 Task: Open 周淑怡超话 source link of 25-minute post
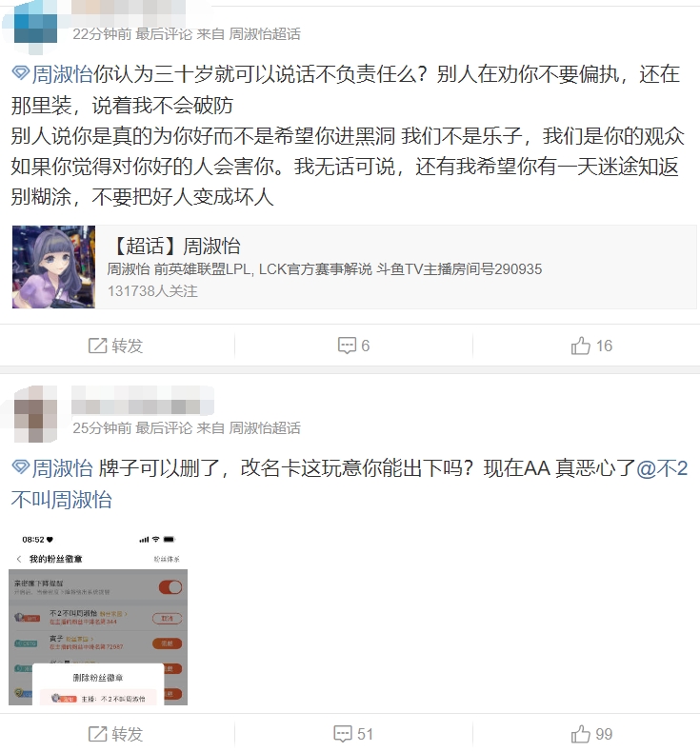[265, 427]
